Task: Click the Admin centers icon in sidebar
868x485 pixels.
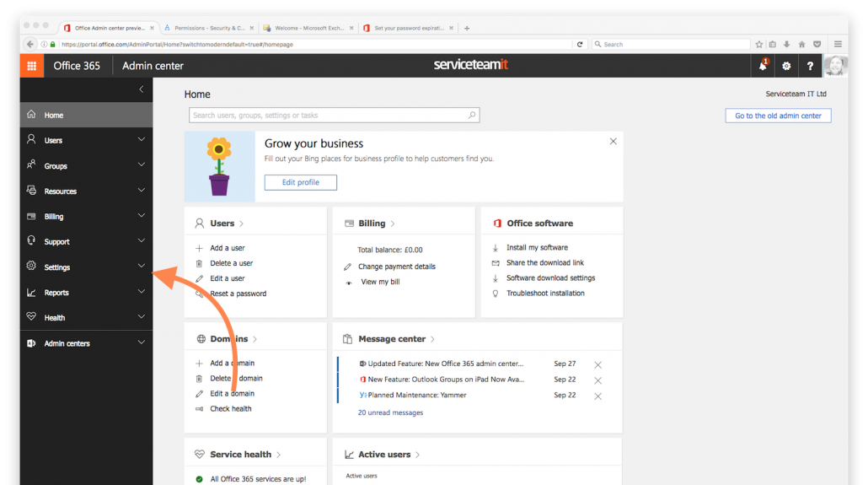Action: [x=31, y=343]
